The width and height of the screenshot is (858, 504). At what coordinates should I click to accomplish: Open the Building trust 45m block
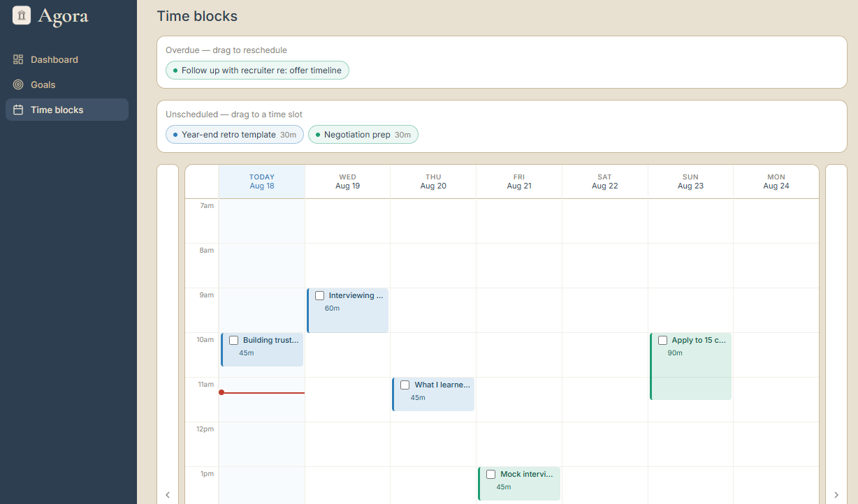pyautogui.click(x=262, y=350)
